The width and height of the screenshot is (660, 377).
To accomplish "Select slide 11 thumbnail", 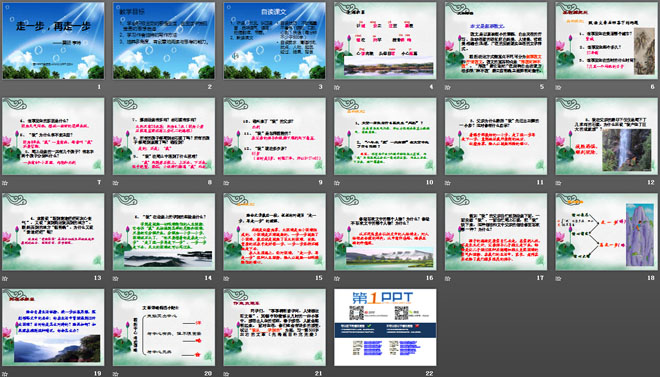I will (x=496, y=136).
